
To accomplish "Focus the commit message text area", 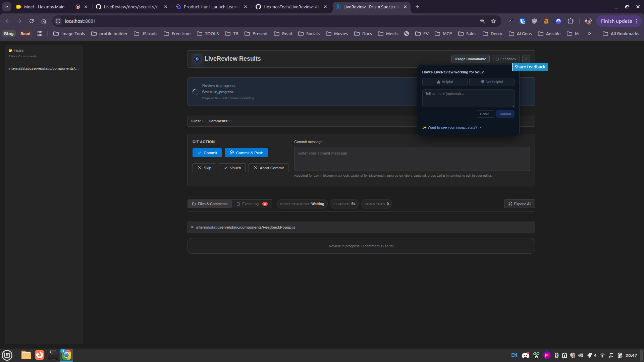I will (412, 159).
